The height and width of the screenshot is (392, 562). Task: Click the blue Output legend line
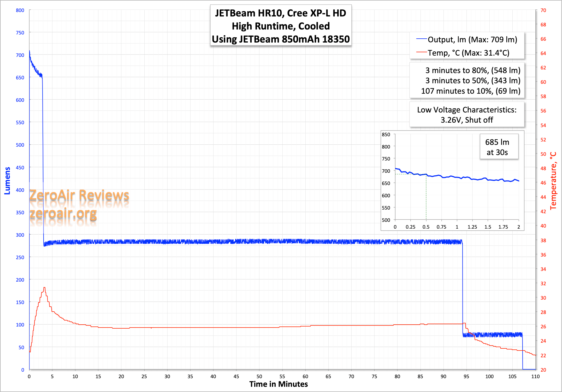421,39
